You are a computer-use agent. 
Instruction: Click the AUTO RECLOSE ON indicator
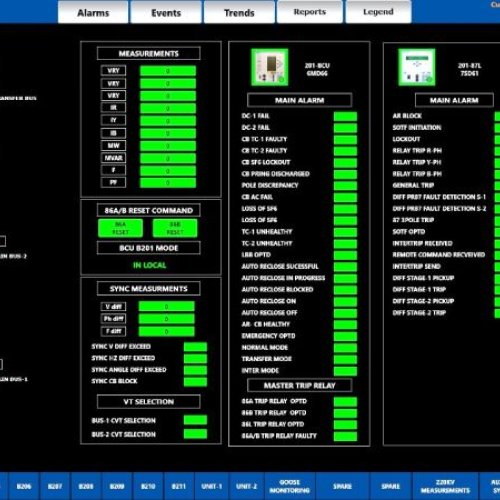pos(345,301)
